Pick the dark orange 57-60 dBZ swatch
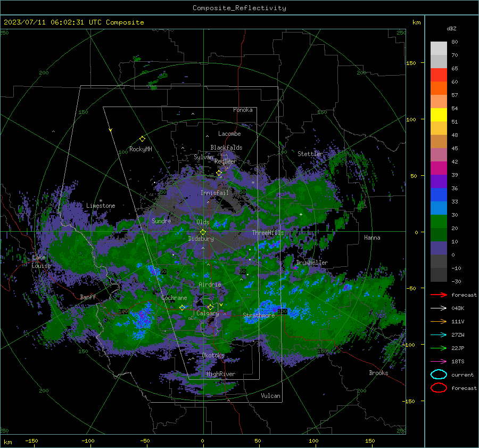Viewport: 479px width, 448px height. coord(439,88)
